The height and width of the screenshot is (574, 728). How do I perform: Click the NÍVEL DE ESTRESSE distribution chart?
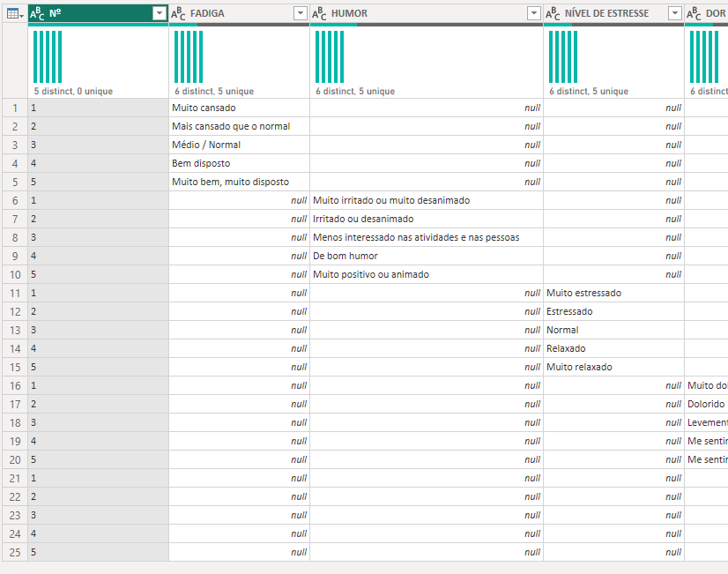point(563,56)
